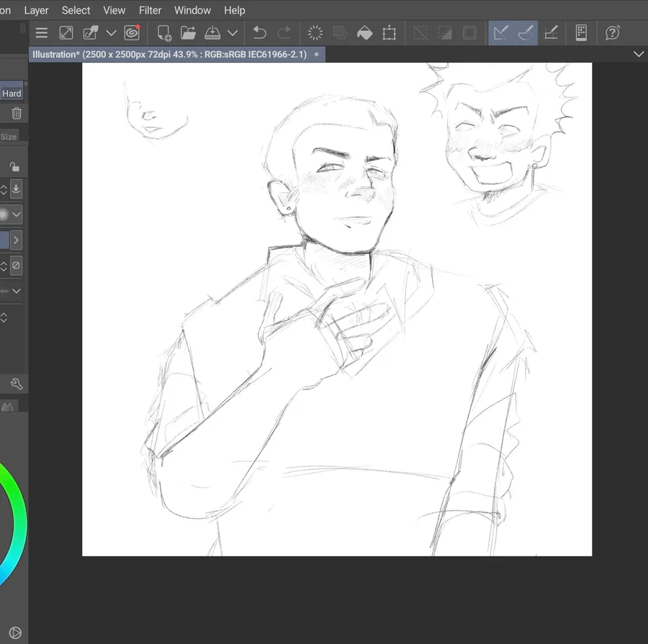The height and width of the screenshot is (644, 648).
Task: Click the blue property slider bar
Action: (x=4, y=240)
